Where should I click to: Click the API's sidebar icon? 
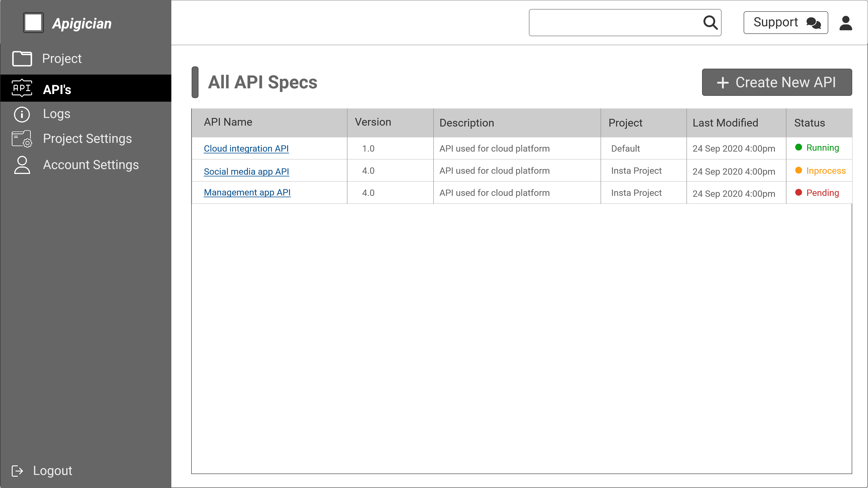coord(22,88)
